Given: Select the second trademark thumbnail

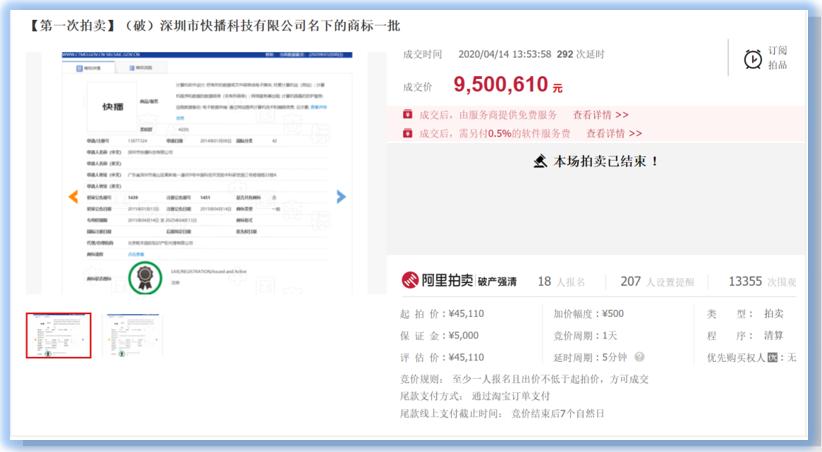Looking at the screenshot, I should tap(133, 336).
